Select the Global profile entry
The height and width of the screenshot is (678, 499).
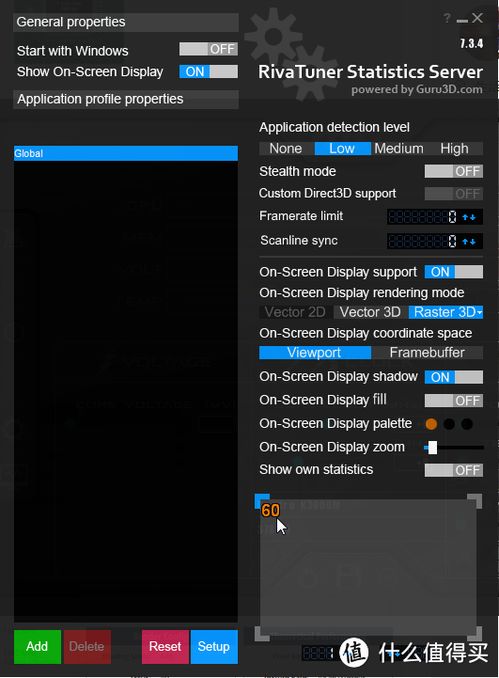click(126, 154)
